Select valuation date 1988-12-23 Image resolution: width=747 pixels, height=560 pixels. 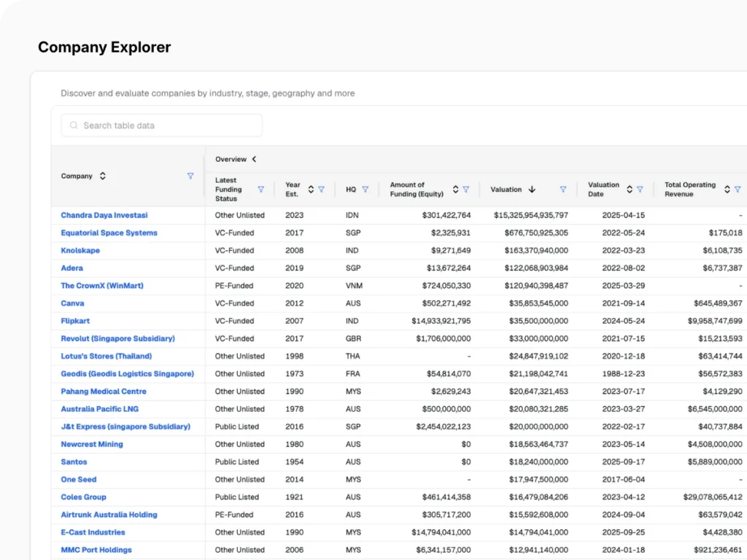(x=624, y=374)
